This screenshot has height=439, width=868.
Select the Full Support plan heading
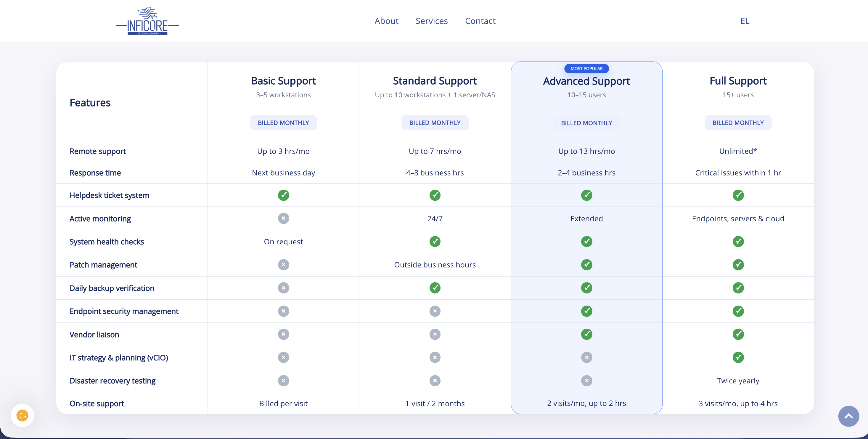point(738,81)
